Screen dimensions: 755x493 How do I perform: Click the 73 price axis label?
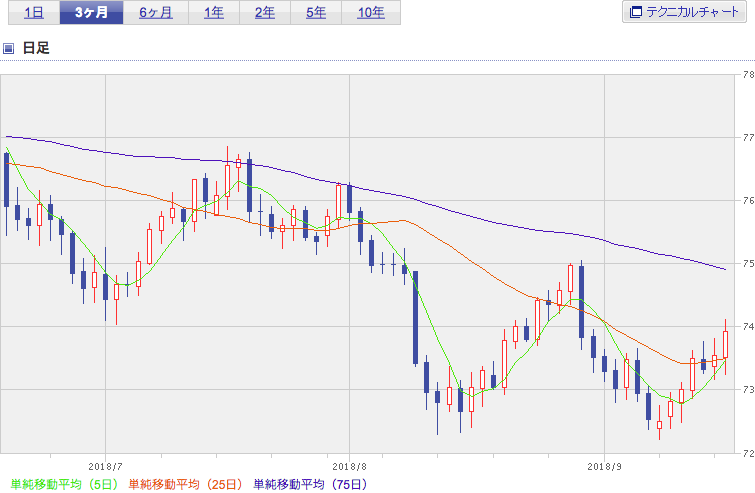(748, 390)
